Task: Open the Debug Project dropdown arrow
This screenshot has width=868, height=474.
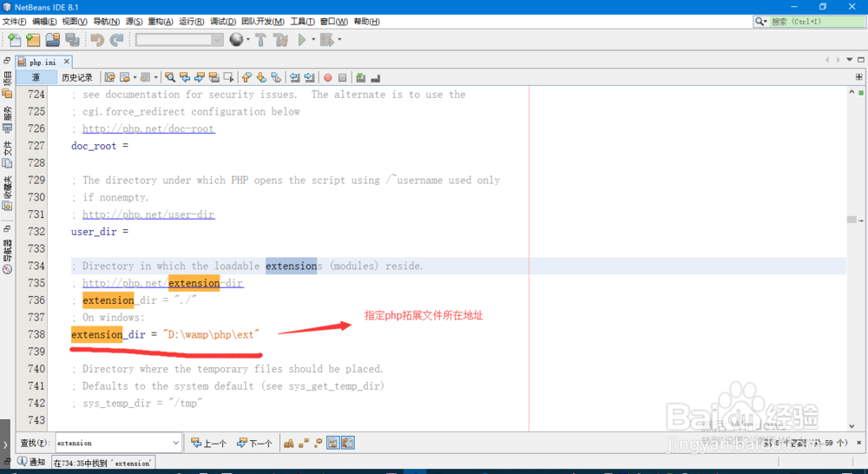Action: 339,40
